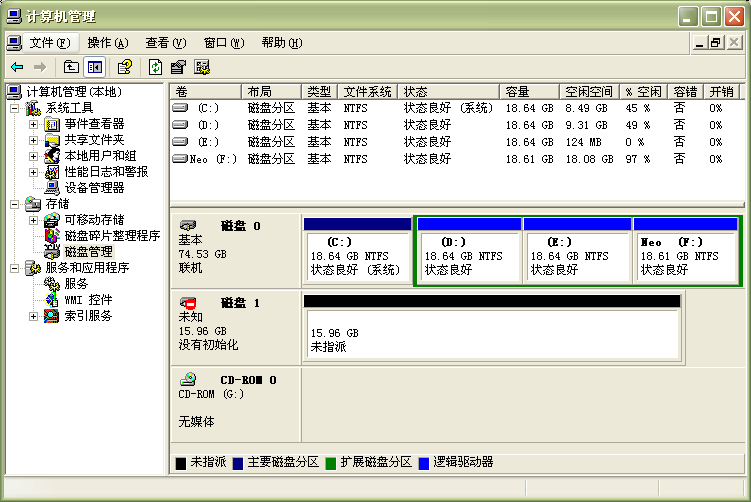Restore the inner MMC child window
This screenshot has height=502, width=751.
(x=716, y=43)
